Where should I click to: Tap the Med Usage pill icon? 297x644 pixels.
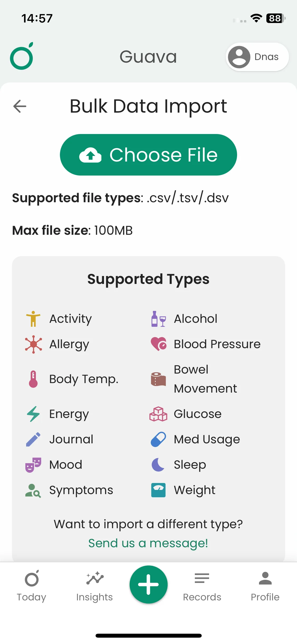[x=158, y=439]
